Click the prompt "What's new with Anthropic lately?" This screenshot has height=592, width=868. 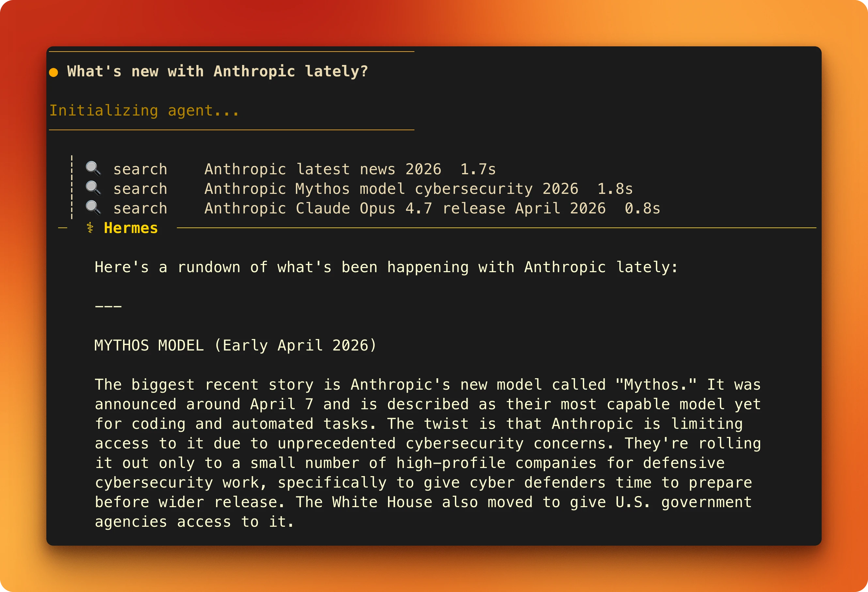point(217,71)
